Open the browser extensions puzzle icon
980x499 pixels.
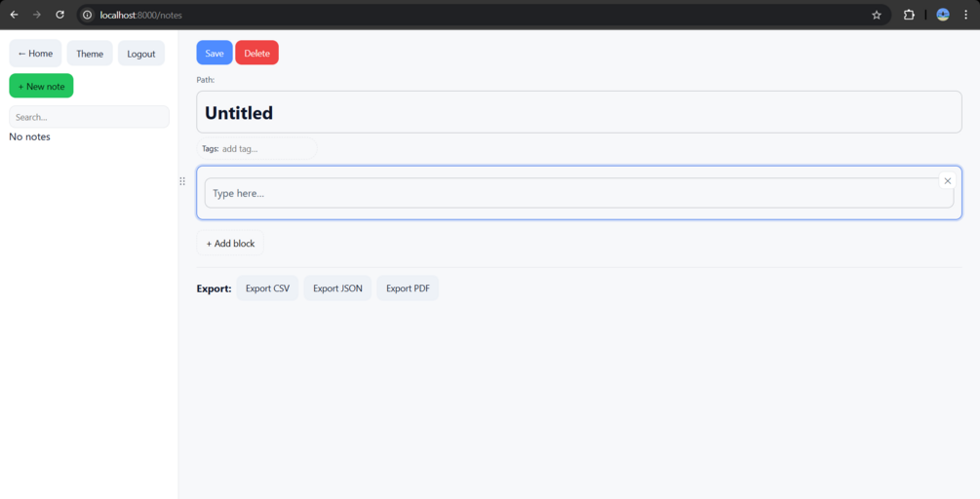(909, 15)
